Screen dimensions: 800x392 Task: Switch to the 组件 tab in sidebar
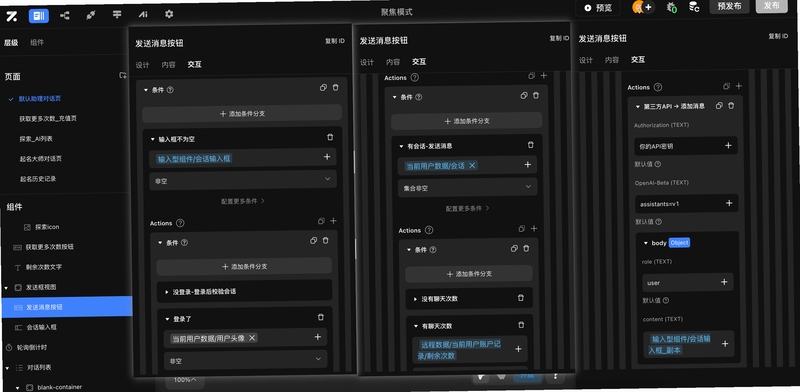click(37, 42)
